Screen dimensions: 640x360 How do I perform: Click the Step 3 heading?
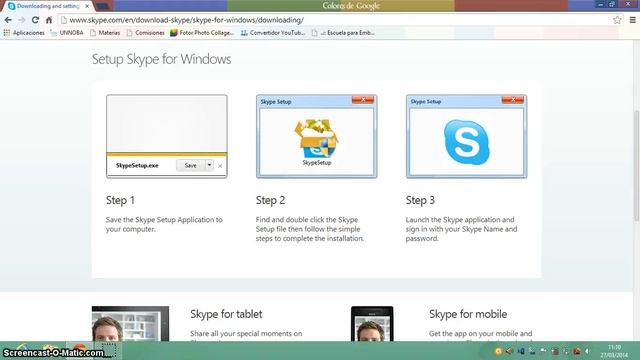pyautogui.click(x=420, y=200)
